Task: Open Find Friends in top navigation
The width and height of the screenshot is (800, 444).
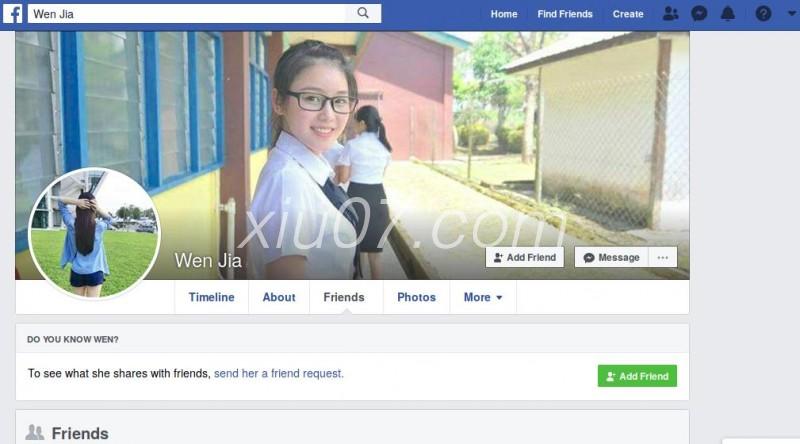Action: click(565, 14)
